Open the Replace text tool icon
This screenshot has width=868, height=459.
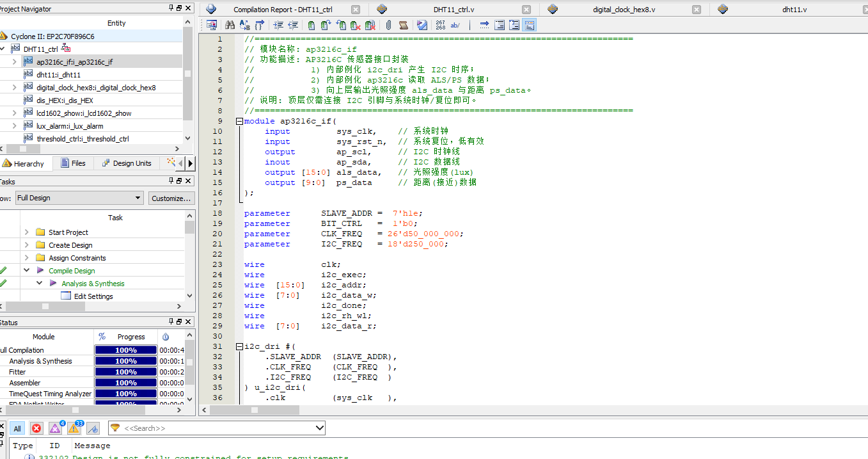[244, 25]
